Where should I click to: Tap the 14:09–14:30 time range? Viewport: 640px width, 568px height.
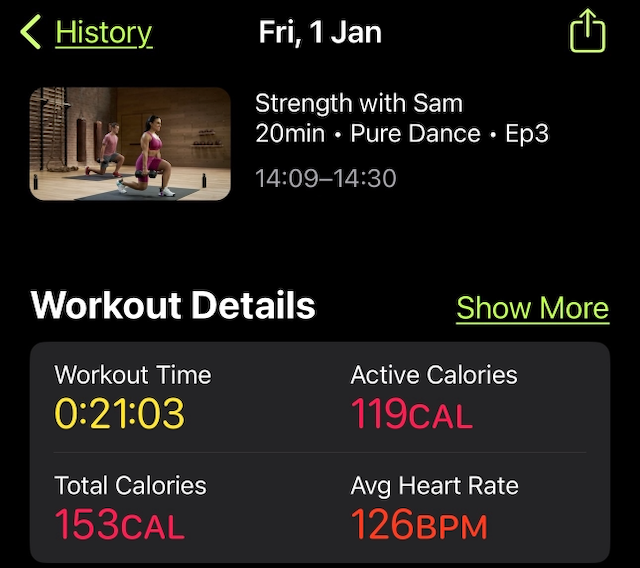326,178
